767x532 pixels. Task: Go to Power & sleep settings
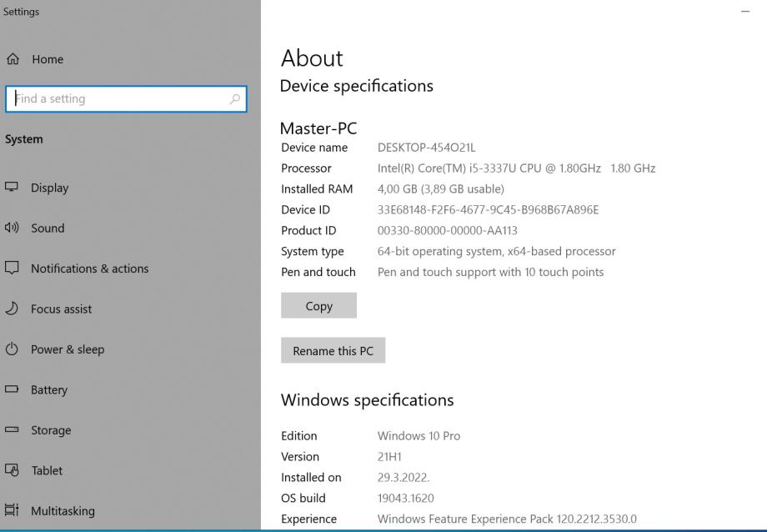(x=68, y=349)
